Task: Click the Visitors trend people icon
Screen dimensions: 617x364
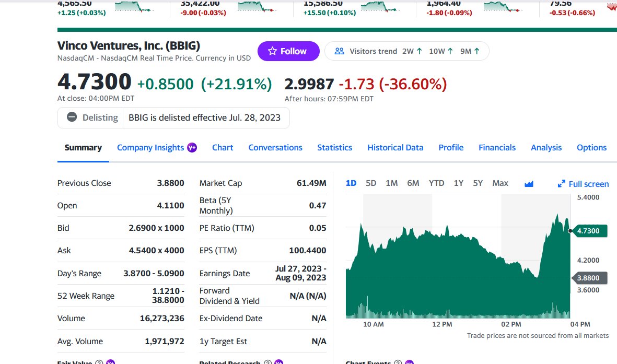Action: point(339,51)
